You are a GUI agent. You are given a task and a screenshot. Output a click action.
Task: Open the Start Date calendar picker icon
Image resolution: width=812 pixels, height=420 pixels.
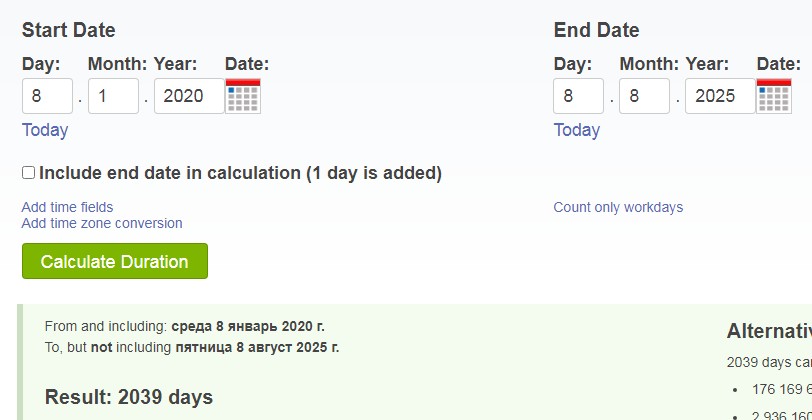point(243,96)
